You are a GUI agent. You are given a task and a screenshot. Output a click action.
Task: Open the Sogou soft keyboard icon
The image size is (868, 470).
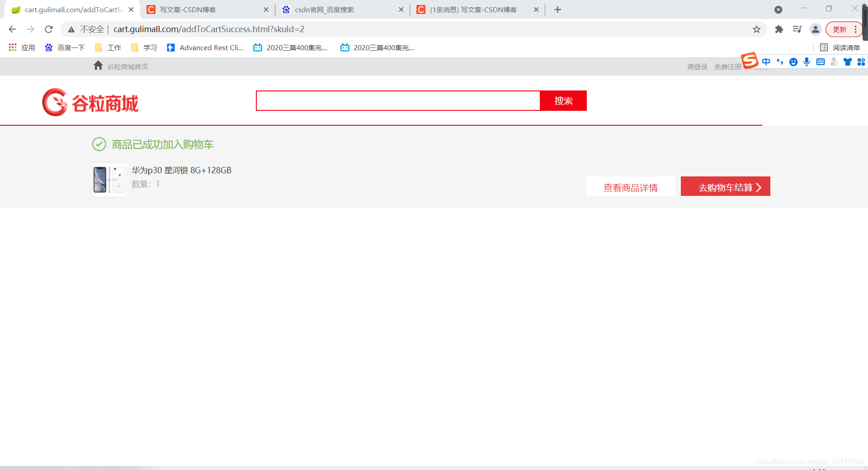[x=821, y=62]
